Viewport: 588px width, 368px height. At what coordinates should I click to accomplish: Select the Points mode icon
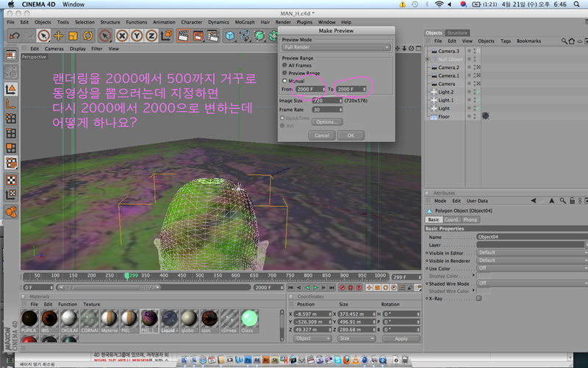(11, 118)
